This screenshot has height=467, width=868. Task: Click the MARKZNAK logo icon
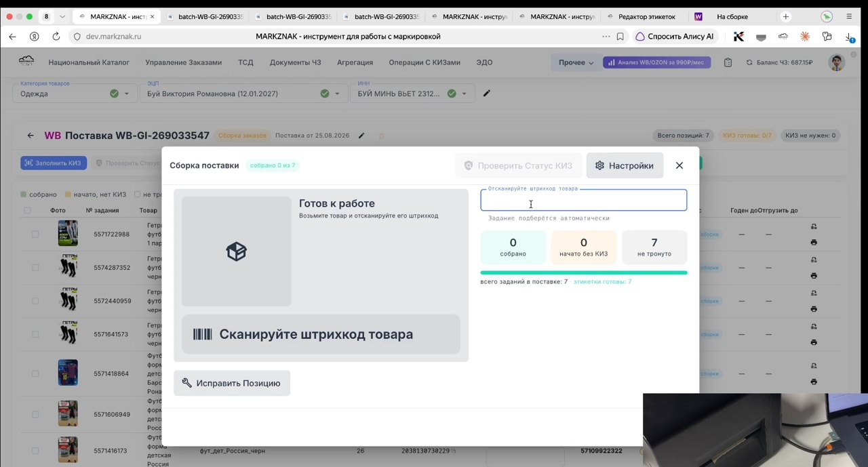coord(26,62)
